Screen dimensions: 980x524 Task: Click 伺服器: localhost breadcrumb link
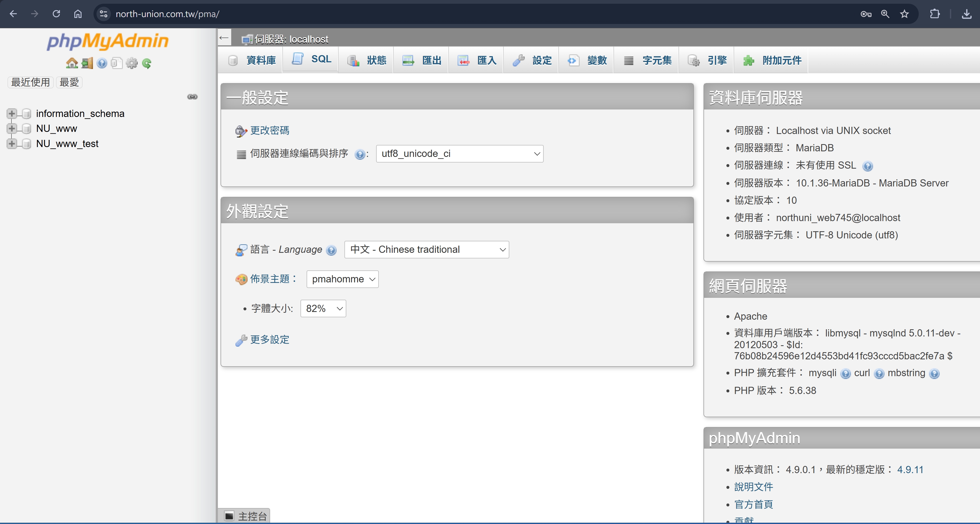[x=291, y=39]
